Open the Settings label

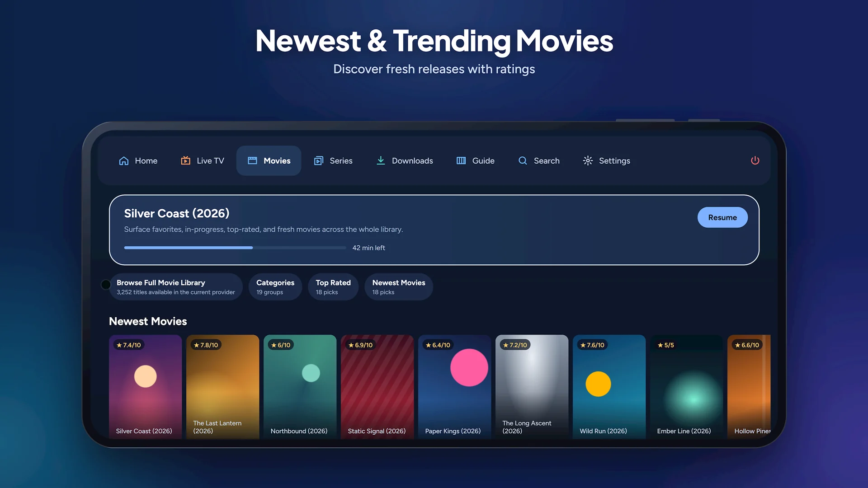(x=614, y=161)
